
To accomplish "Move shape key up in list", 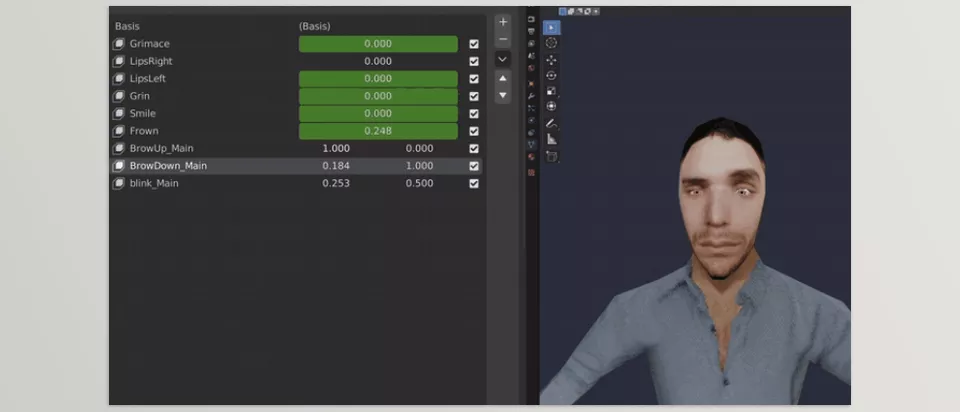I will (x=503, y=78).
